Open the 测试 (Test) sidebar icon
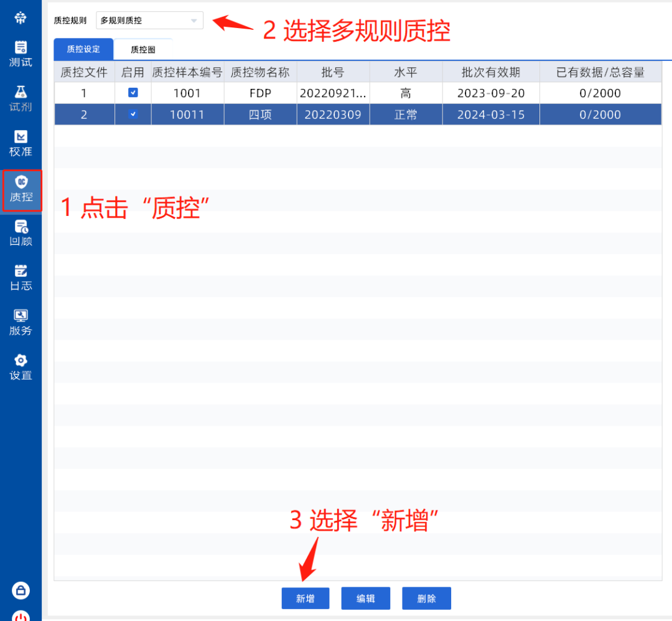This screenshot has height=621, width=672. pyautogui.click(x=21, y=48)
